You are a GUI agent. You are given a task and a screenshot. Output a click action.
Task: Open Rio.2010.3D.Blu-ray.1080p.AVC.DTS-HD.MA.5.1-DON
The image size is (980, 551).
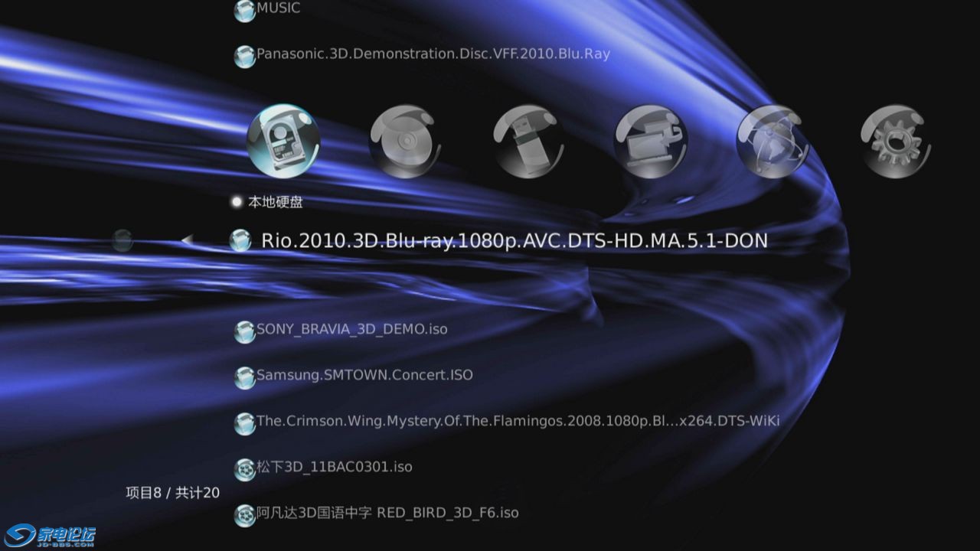pos(514,240)
